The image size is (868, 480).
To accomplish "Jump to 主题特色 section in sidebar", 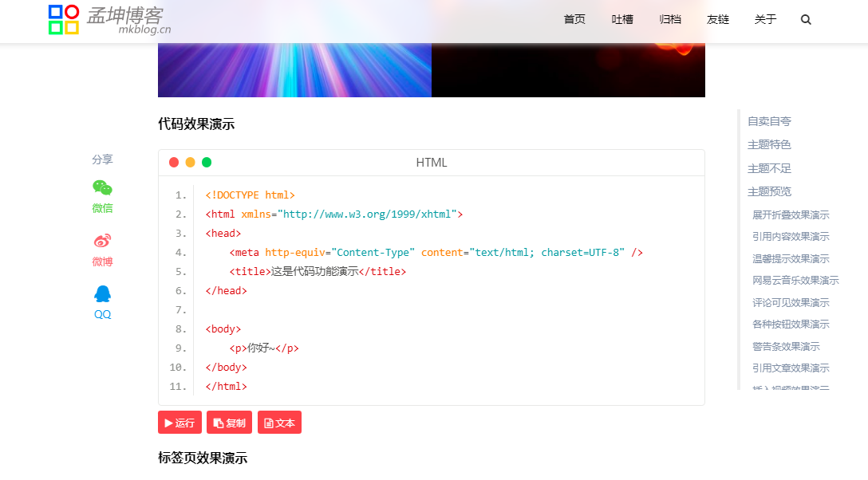I will pyautogui.click(x=769, y=145).
